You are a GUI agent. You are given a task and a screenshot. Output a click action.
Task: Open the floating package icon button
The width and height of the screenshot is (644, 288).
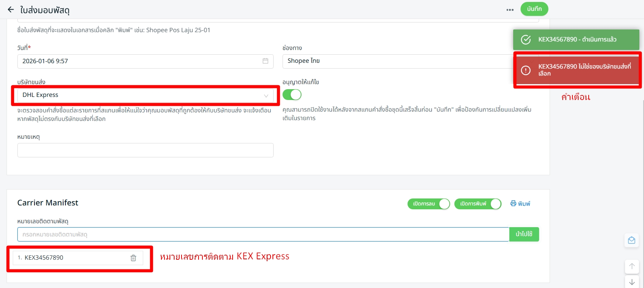click(631, 240)
